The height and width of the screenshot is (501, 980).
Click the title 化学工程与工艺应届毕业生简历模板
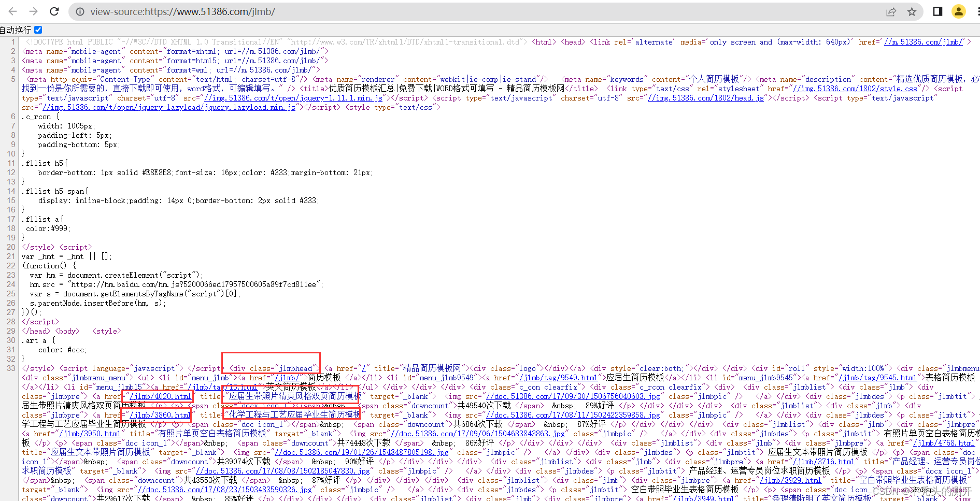pos(295,415)
